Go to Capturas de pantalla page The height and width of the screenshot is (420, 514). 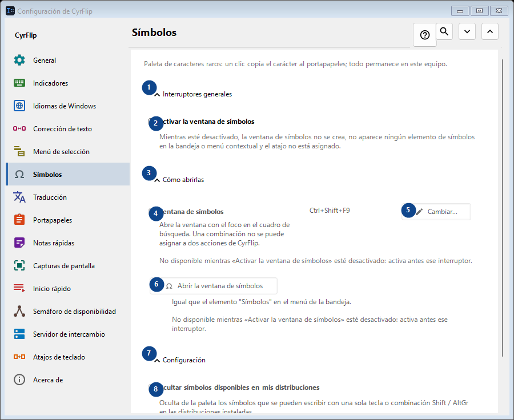click(68, 266)
